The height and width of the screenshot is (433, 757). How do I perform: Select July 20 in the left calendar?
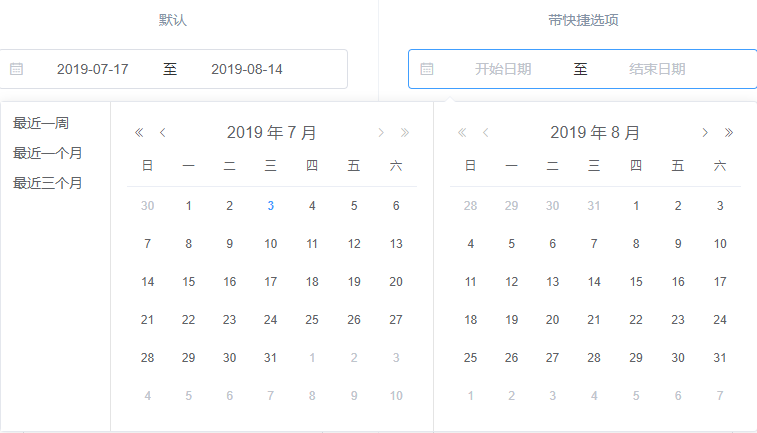point(396,281)
